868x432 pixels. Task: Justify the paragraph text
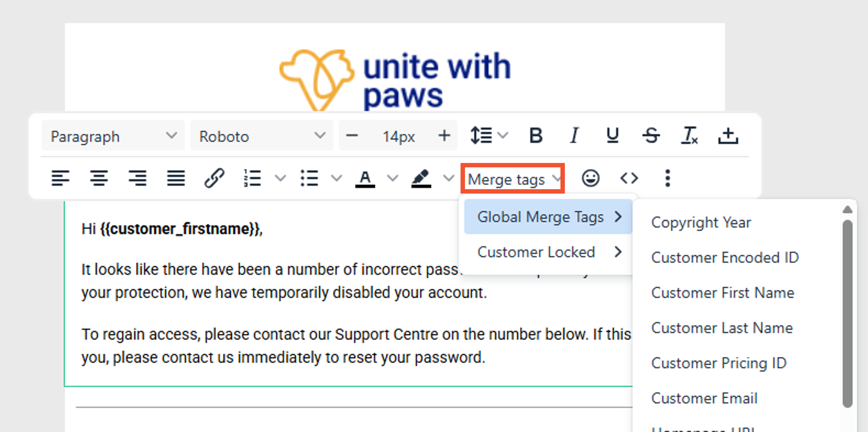[x=176, y=178]
